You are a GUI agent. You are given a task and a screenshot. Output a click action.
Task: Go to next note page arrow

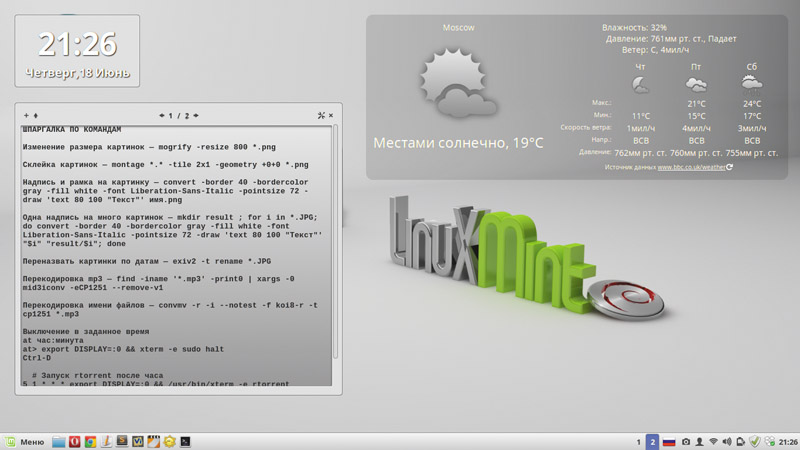pyautogui.click(x=196, y=116)
